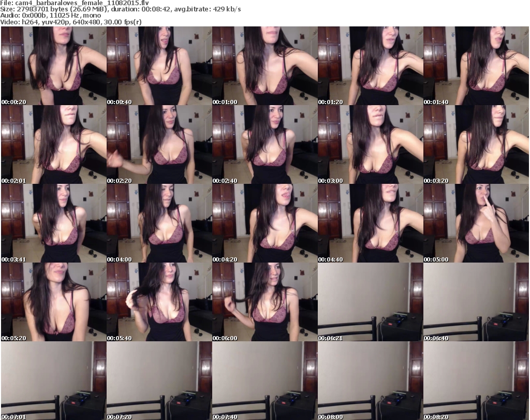Click the Video h264 640x480 info line

coord(70,22)
